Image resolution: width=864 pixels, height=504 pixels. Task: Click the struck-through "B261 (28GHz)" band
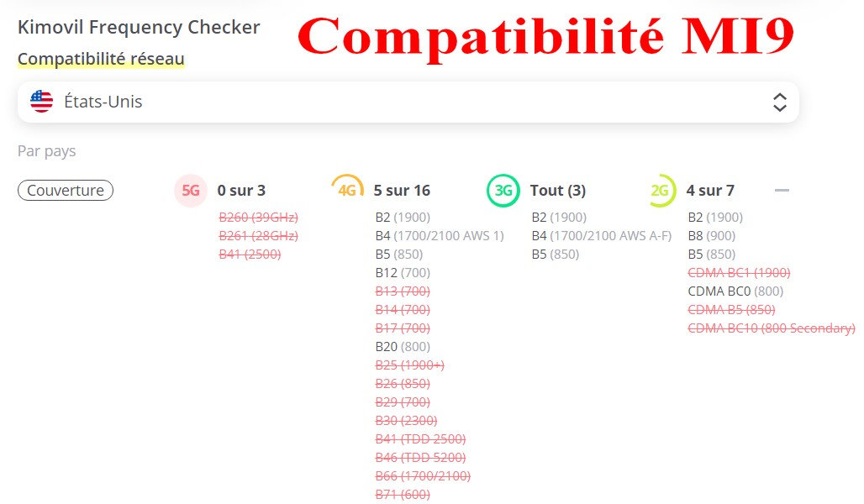tap(258, 236)
